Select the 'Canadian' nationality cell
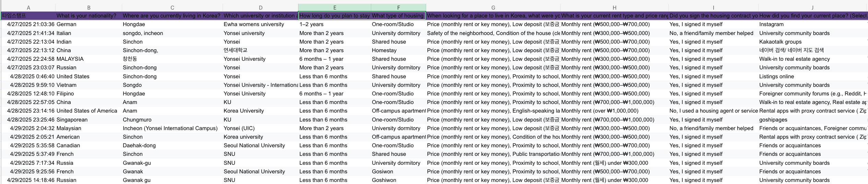This screenshot has height=184, width=868. [x=68, y=146]
